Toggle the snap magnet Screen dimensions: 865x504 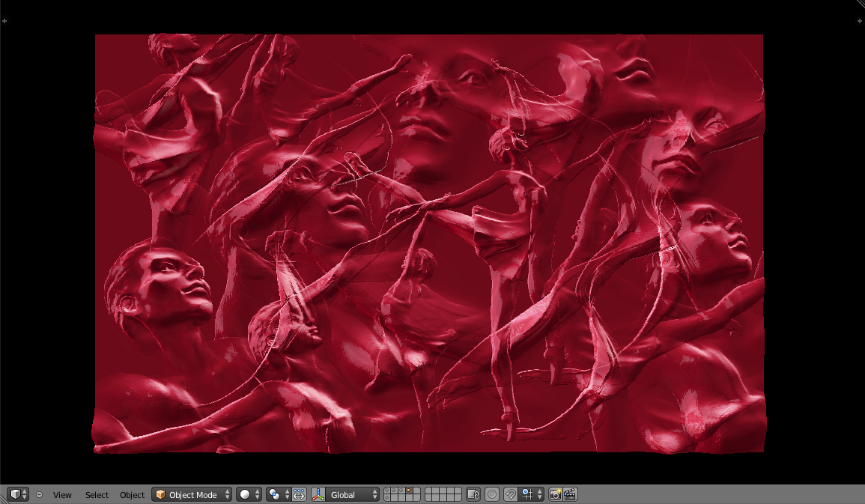pyautogui.click(x=511, y=494)
